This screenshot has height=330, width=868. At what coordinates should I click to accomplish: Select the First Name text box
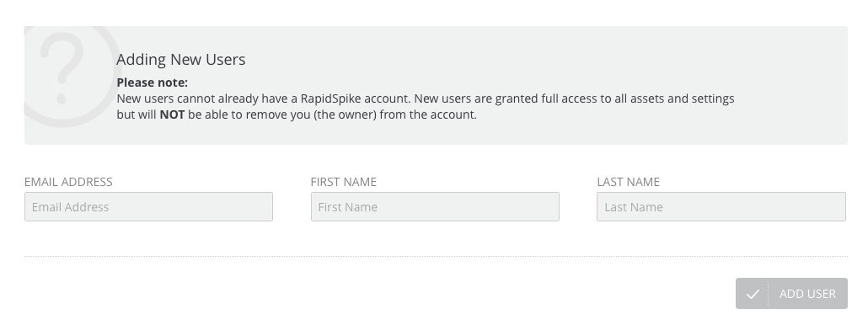[x=435, y=207]
